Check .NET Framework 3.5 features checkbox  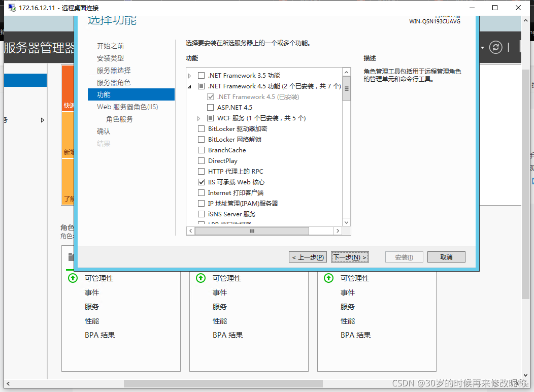click(202, 75)
